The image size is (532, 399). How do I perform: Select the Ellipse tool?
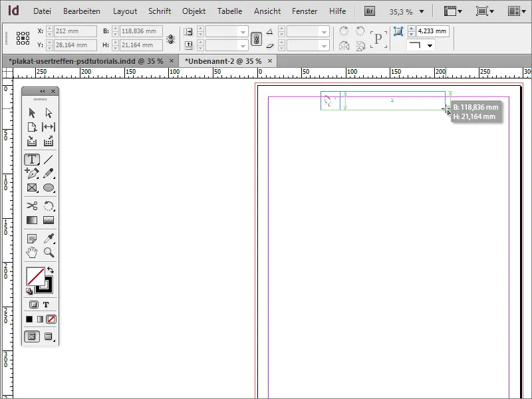tap(49, 188)
